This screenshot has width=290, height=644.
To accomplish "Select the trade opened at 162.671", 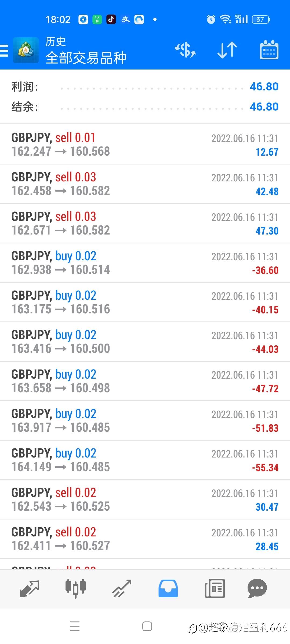I will tap(145, 223).
